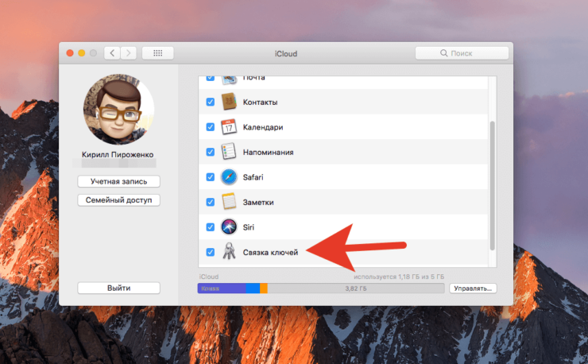
Task: Toggle the Safari checkbox
Action: pyautogui.click(x=211, y=176)
